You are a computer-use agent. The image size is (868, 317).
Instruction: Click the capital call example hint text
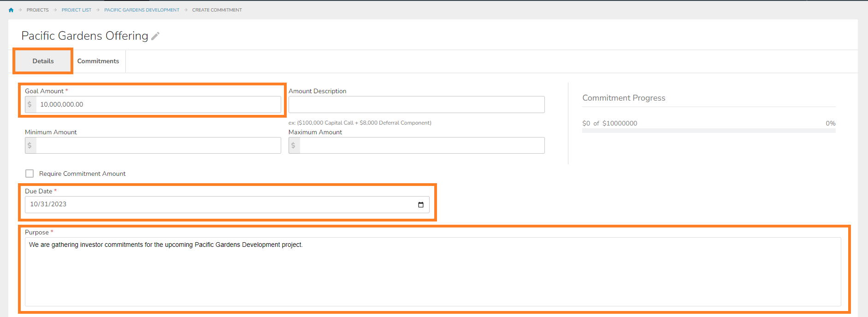click(360, 123)
